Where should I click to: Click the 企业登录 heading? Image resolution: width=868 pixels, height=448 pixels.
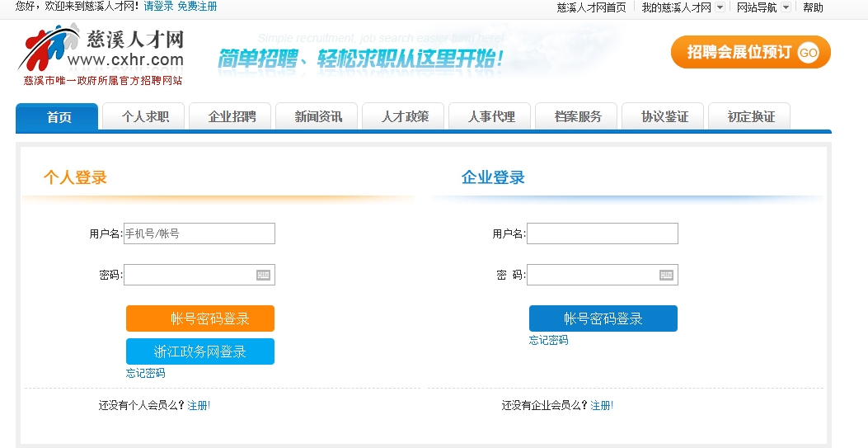tap(493, 177)
